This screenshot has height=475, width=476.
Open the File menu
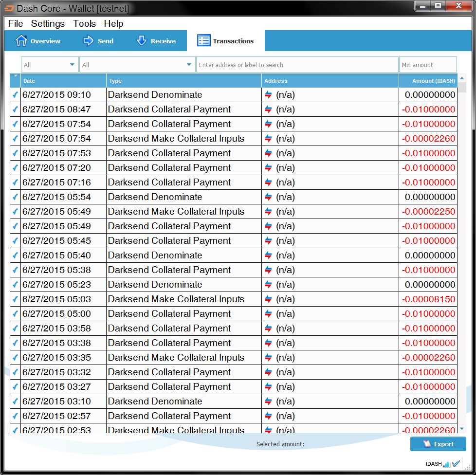[x=16, y=23]
